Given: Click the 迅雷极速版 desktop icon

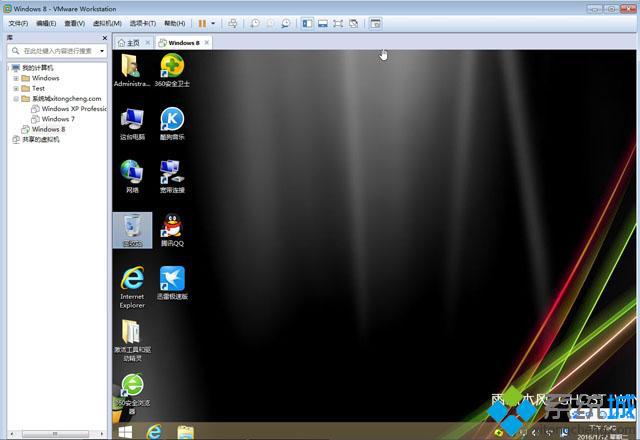Looking at the screenshot, I should (172, 283).
